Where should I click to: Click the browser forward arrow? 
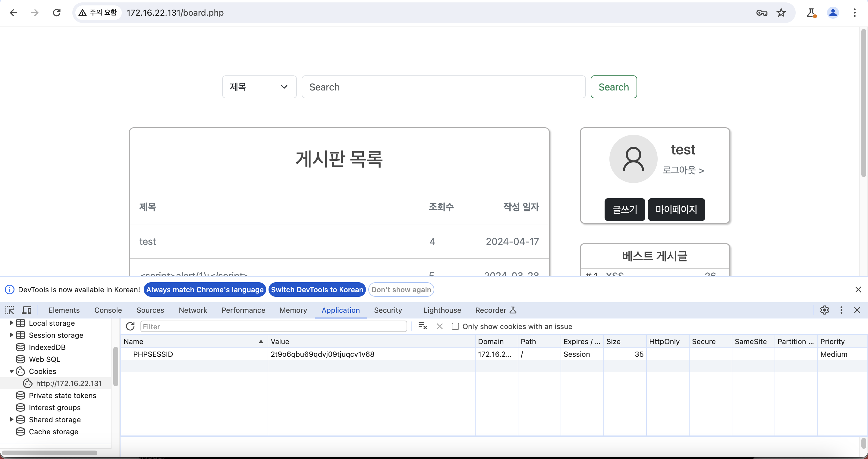(x=35, y=13)
